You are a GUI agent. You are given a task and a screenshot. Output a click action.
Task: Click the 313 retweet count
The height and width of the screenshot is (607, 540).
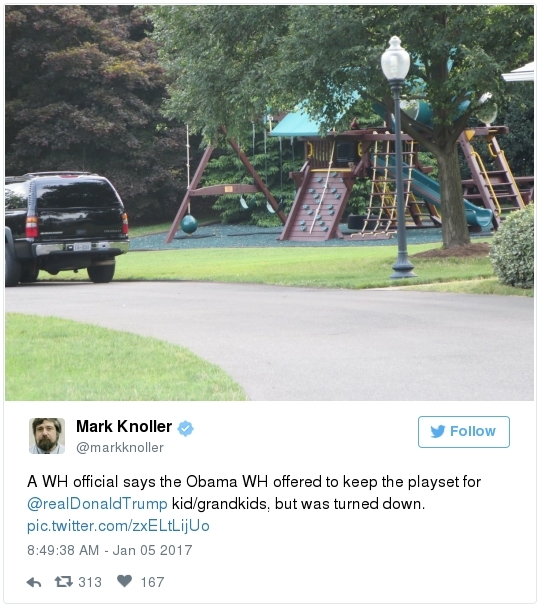(90, 582)
